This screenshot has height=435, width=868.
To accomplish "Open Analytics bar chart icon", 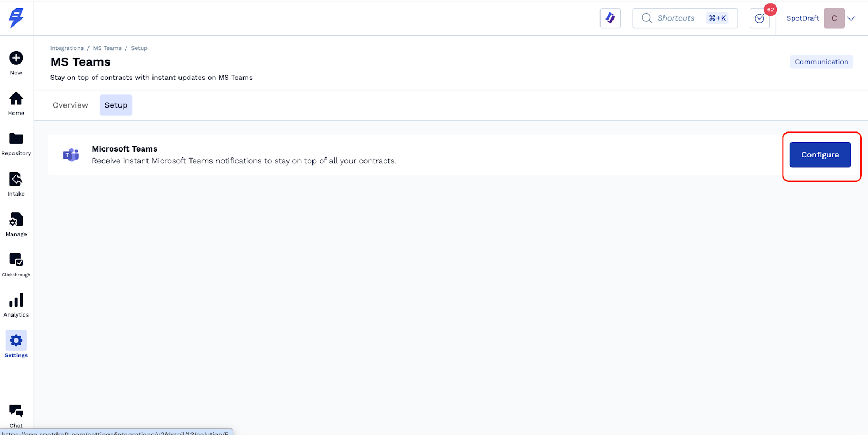I will 16,300.
